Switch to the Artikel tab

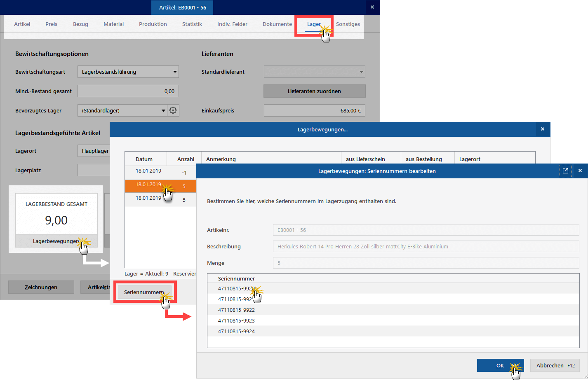point(22,24)
